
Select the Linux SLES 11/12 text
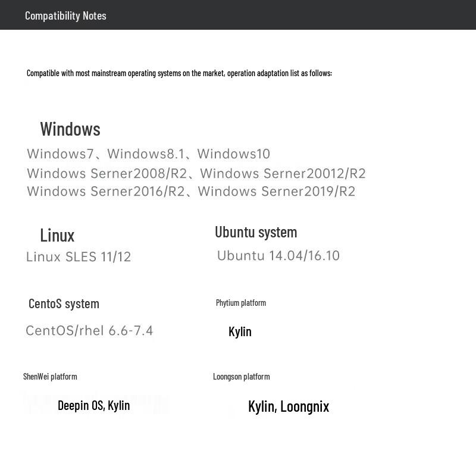[x=79, y=257]
